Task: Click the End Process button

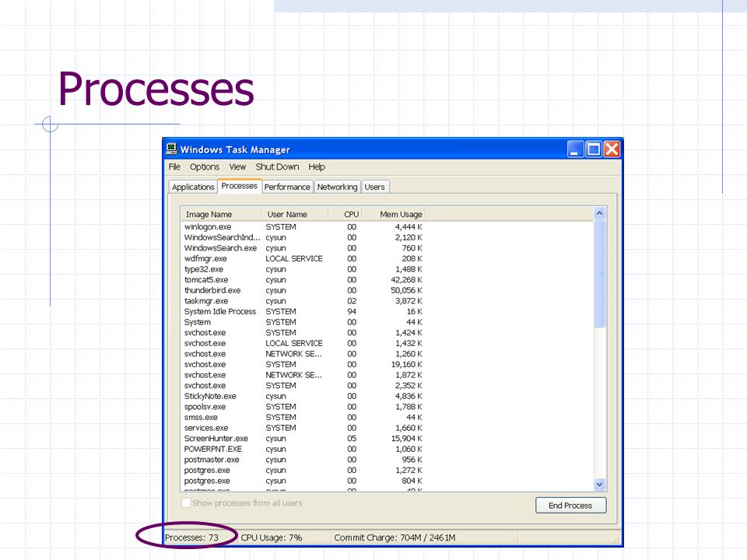Action: click(x=570, y=506)
